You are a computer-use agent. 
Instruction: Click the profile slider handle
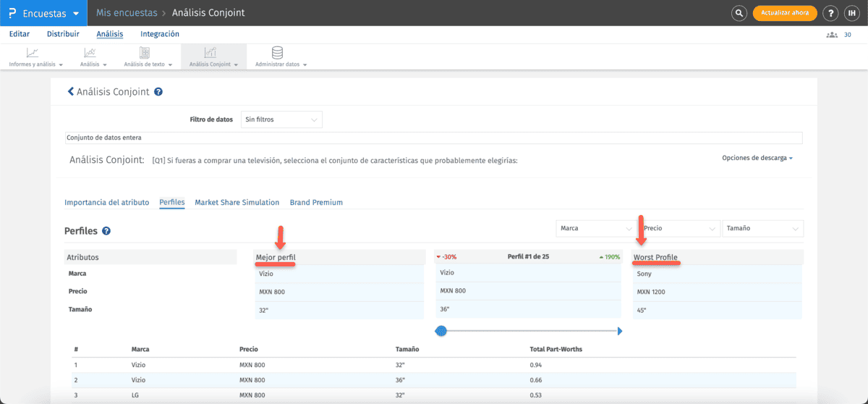(x=441, y=331)
